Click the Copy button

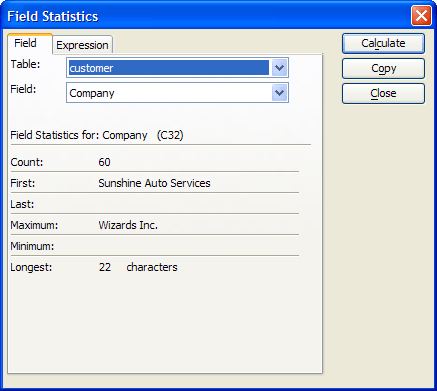[x=383, y=69]
